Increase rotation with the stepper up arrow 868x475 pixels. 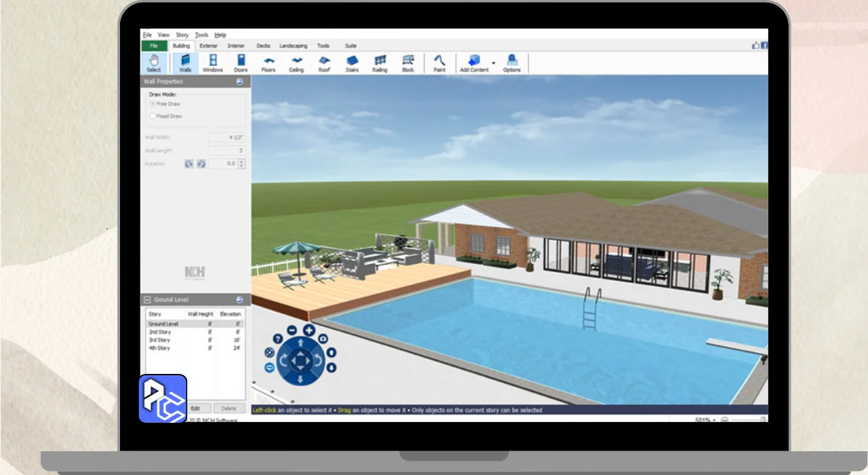tap(241, 161)
